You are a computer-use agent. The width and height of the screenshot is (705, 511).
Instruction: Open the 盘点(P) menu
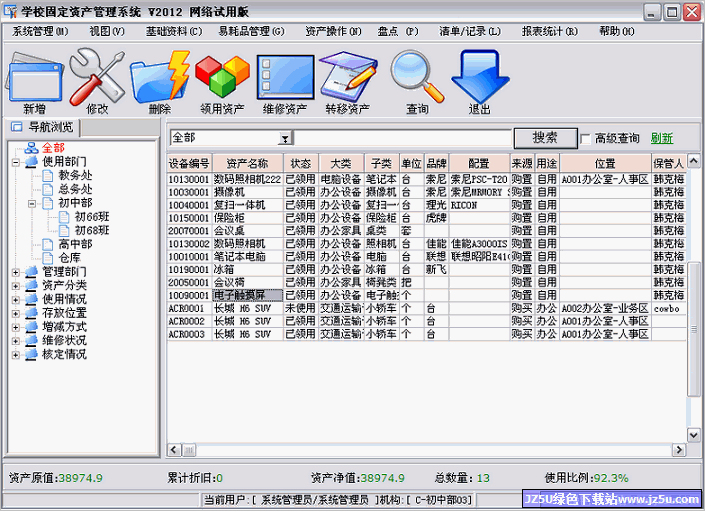click(x=398, y=31)
